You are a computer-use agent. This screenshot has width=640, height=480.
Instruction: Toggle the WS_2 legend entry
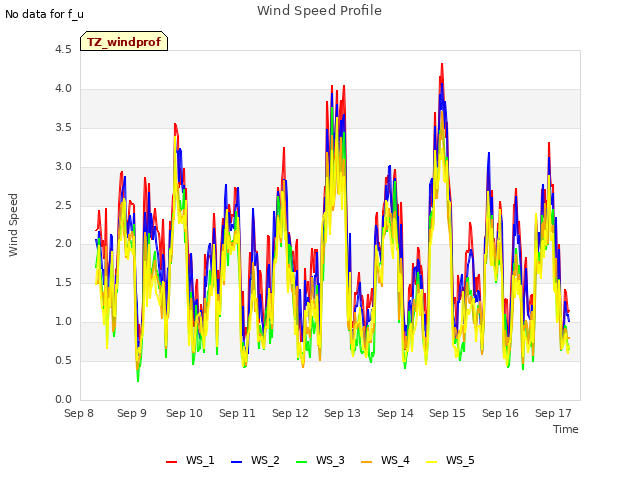(255, 460)
